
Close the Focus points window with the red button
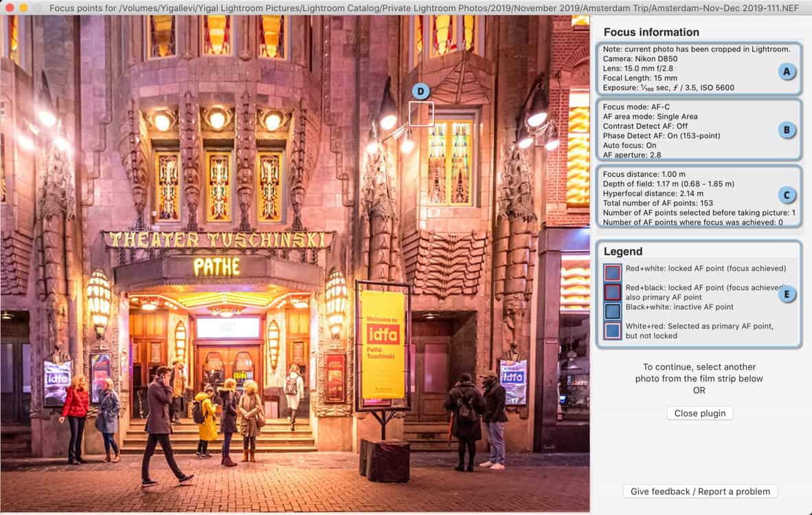pos(10,8)
